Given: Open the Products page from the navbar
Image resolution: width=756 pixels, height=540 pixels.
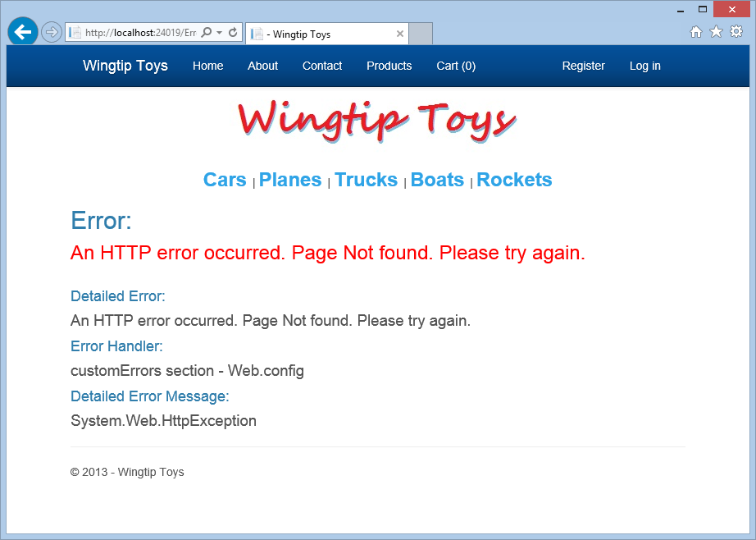Looking at the screenshot, I should (x=389, y=66).
